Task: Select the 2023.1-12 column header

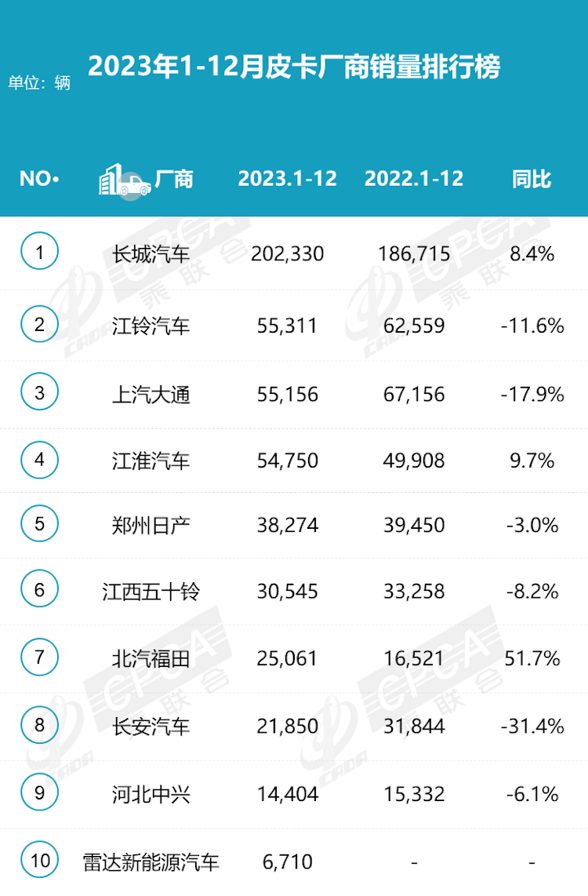Action: 287,179
